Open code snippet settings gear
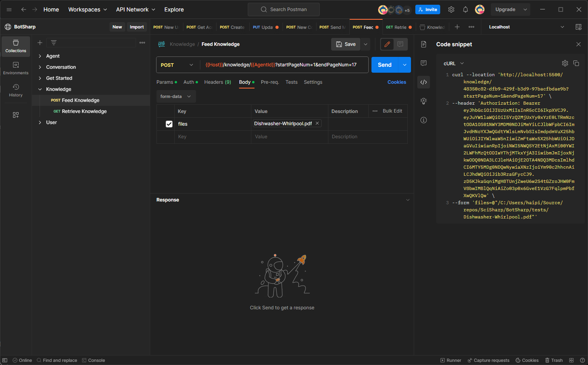Viewport: 588px width, 365px height. coord(565,63)
